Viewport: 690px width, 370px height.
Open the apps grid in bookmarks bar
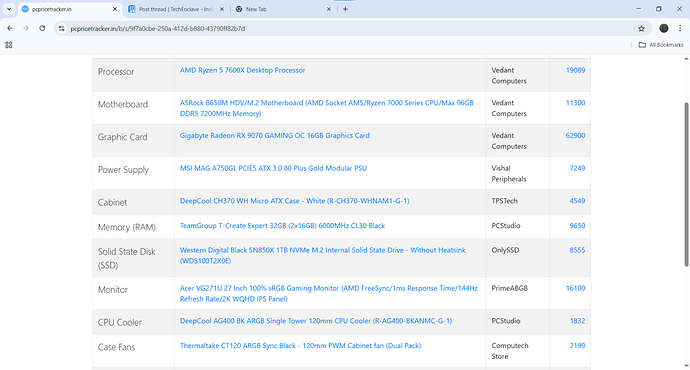[9, 45]
